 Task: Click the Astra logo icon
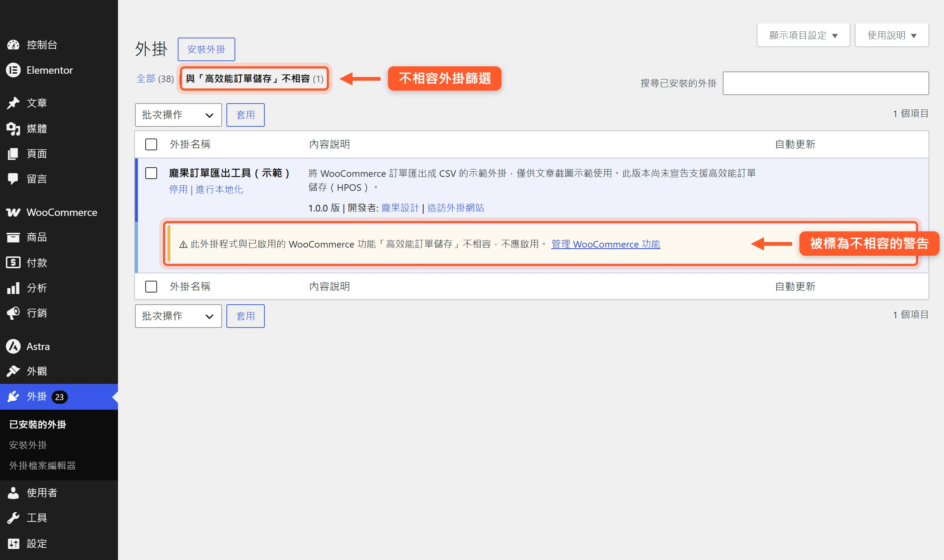[13, 346]
